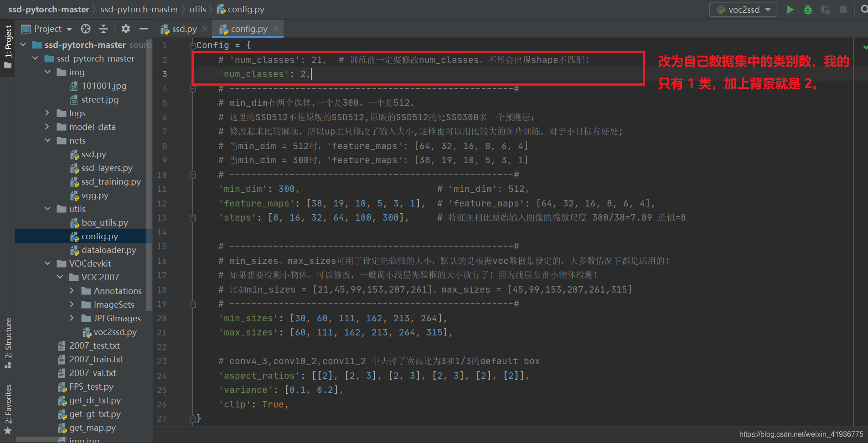Viewport: 868px width, 443px height.
Task: Collapse the ssd-pytorch-master root folder
Action: [x=23, y=45]
